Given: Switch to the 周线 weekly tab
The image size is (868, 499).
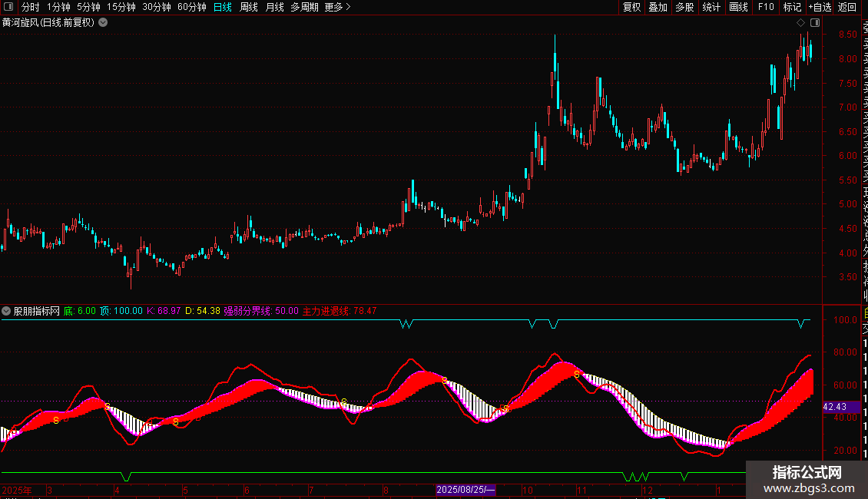Looking at the screenshot, I should 249,7.
